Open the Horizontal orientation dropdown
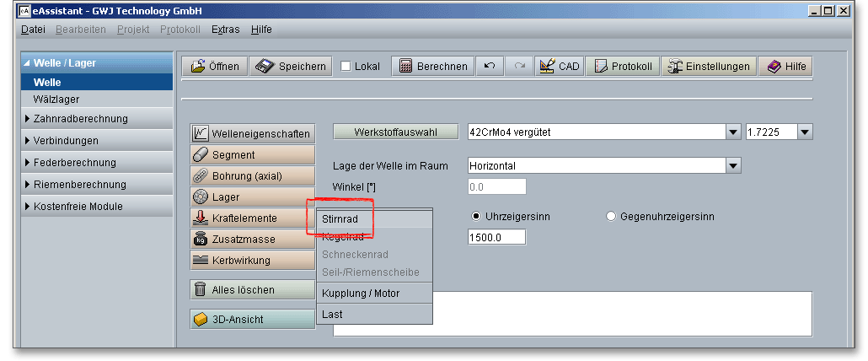Screen dimensions: 868x361 pyautogui.click(x=732, y=166)
